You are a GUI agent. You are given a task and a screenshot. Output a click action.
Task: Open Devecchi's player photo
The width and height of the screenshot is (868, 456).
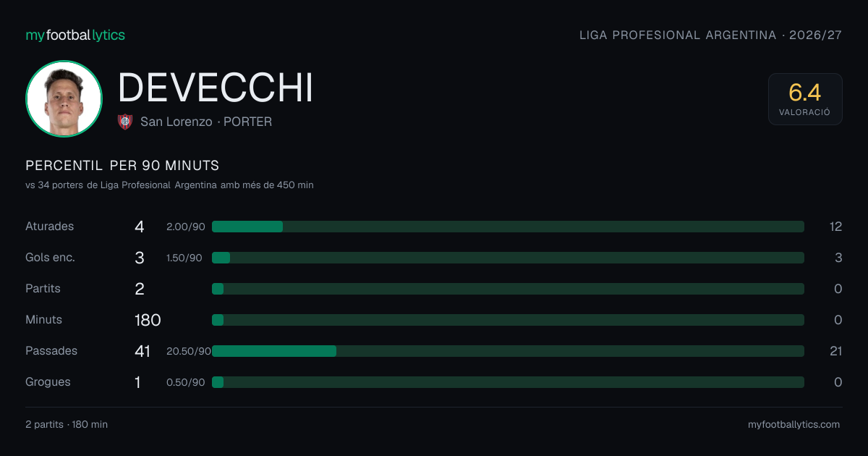tap(64, 98)
